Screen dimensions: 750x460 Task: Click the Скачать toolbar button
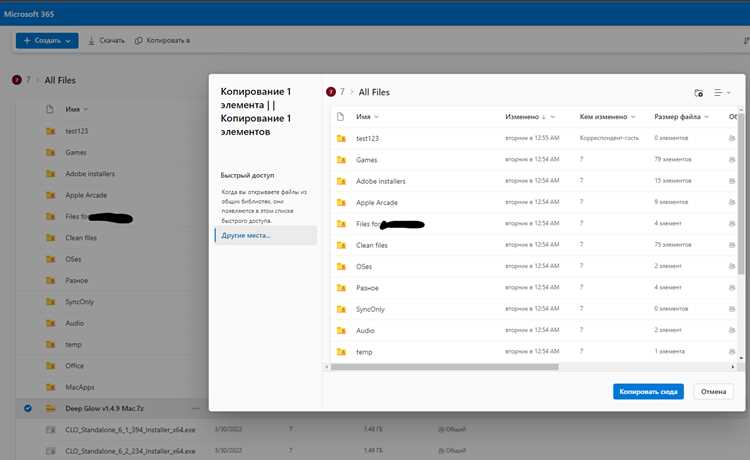point(106,41)
